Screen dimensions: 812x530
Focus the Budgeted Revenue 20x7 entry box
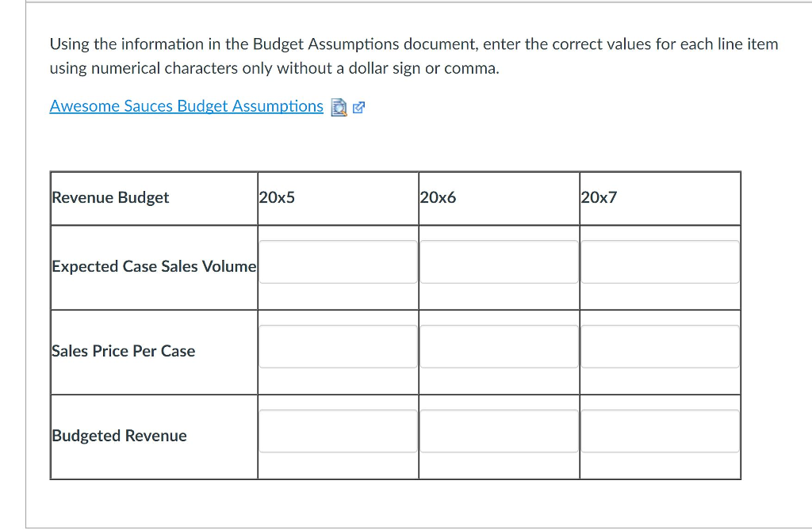pos(660,430)
